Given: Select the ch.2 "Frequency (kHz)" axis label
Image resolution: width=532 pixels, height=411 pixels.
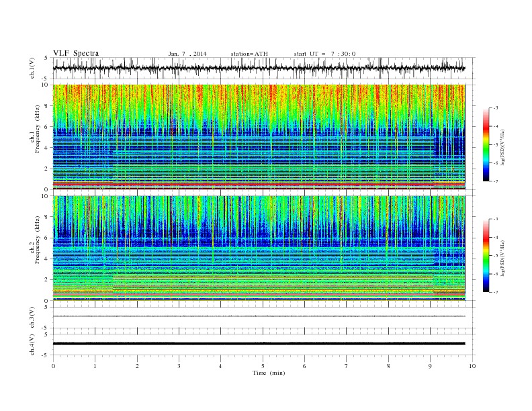Looking at the screenshot, I should click(38, 240).
